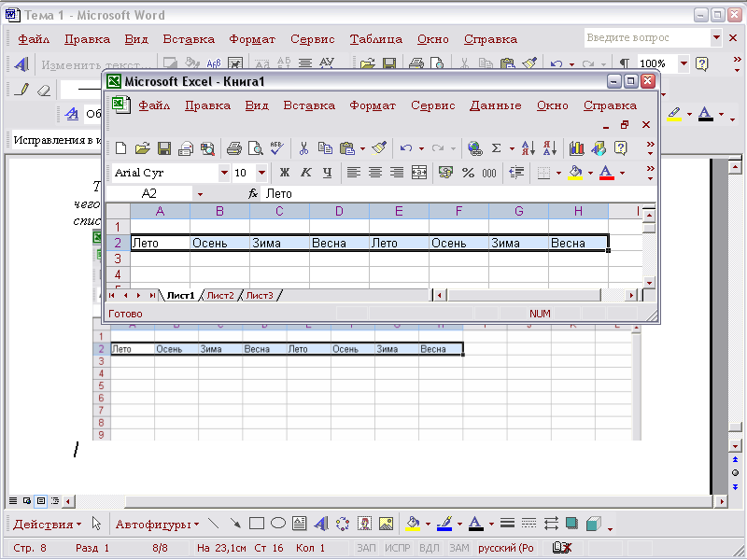Expand the Автофигуры menu in Word
This screenshot has height=560, width=747.
(157, 525)
